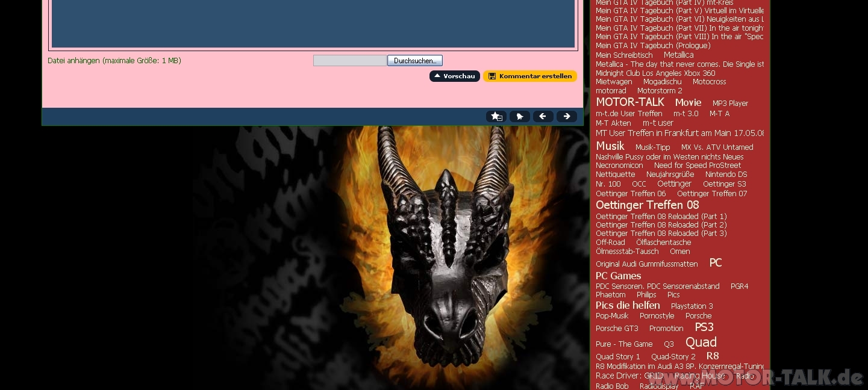
Task: Open the Oettinger S3 tag
Action: click(x=725, y=184)
